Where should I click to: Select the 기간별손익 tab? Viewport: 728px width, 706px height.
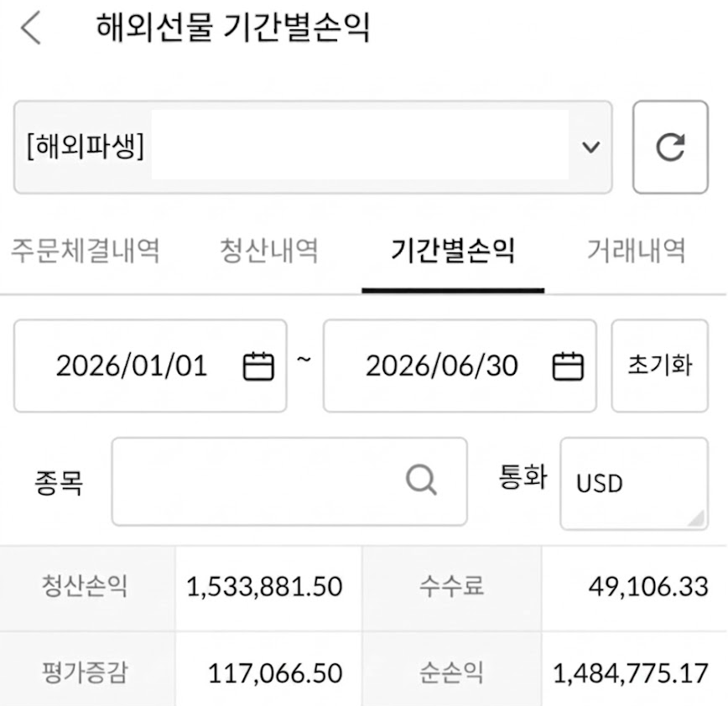pos(453,251)
